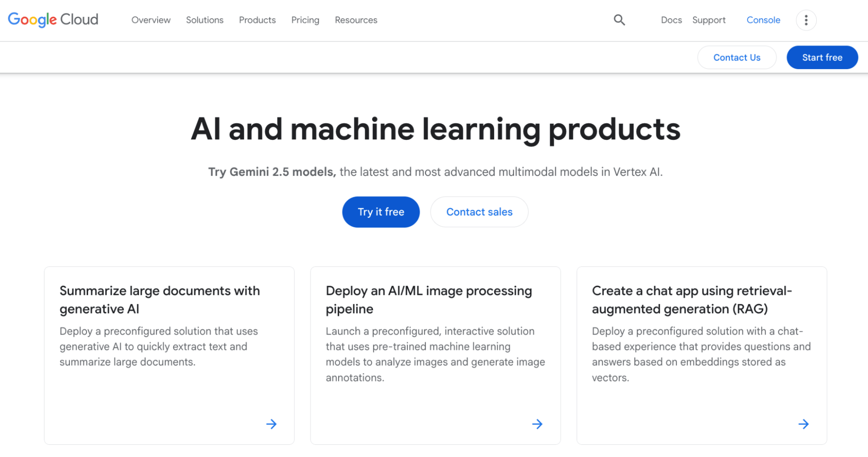Open Create a chat app using RAG title
Viewport: 868px width, 457px height.
(692, 300)
